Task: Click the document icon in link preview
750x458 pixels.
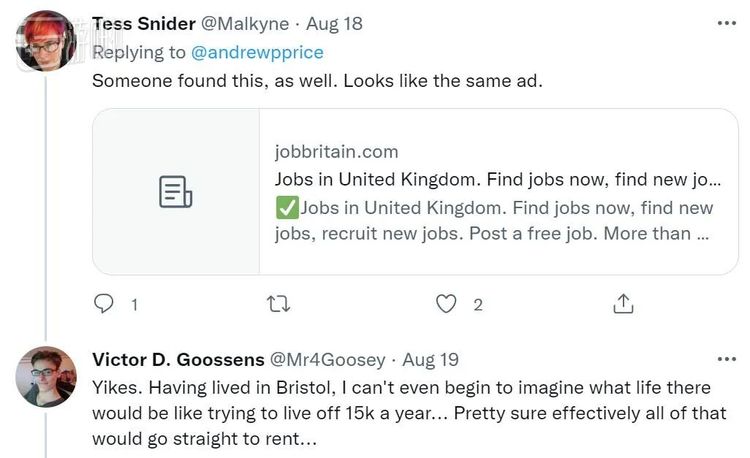Action: (176, 191)
